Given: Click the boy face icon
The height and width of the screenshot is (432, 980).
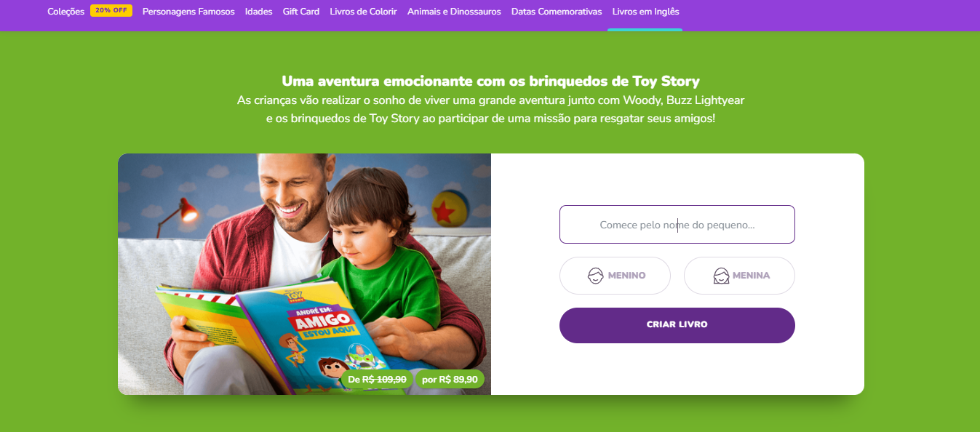Looking at the screenshot, I should (596, 276).
